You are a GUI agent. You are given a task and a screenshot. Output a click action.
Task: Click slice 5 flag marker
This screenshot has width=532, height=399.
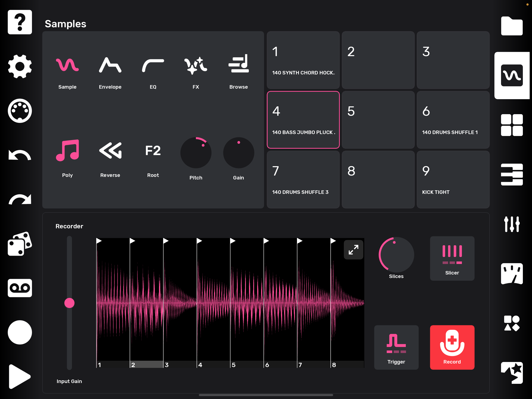(233, 241)
